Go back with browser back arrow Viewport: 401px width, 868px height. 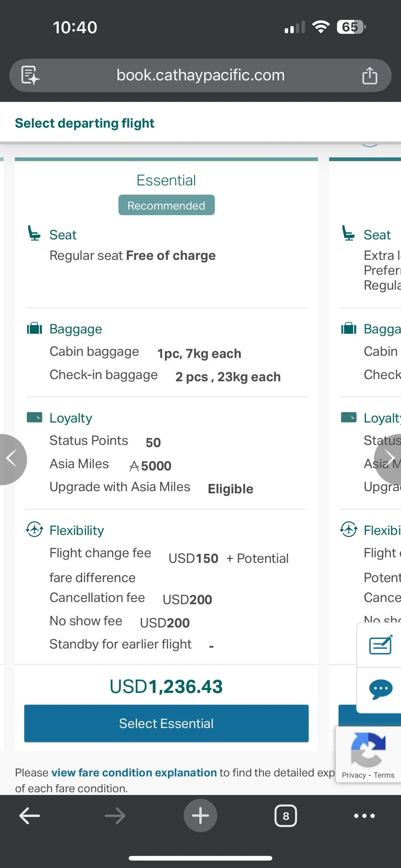30,816
